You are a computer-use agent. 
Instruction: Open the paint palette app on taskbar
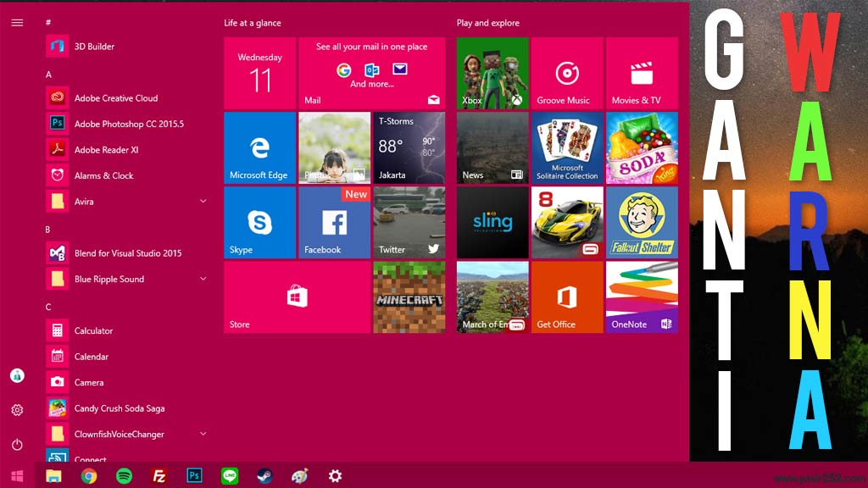[x=300, y=476]
